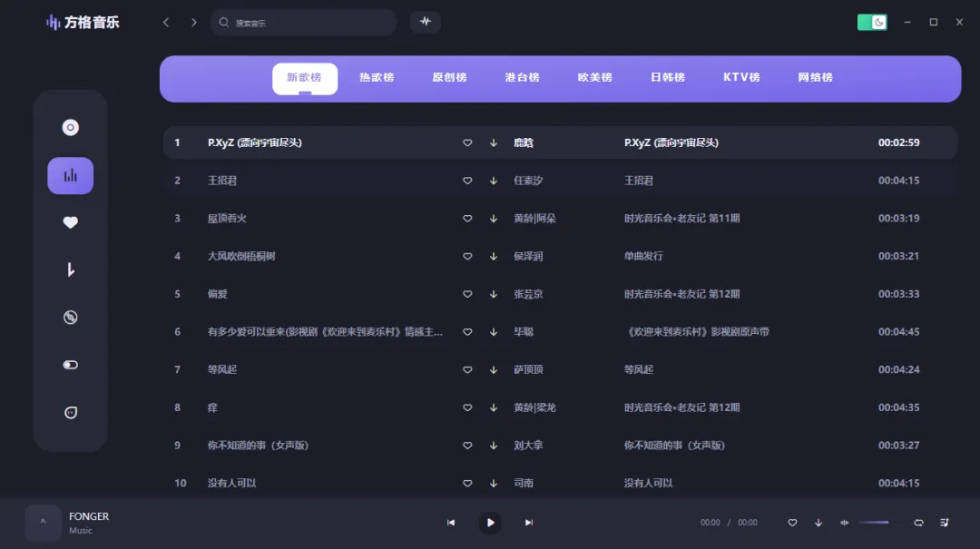Favorite the song P.XyZ row heart

click(x=467, y=142)
